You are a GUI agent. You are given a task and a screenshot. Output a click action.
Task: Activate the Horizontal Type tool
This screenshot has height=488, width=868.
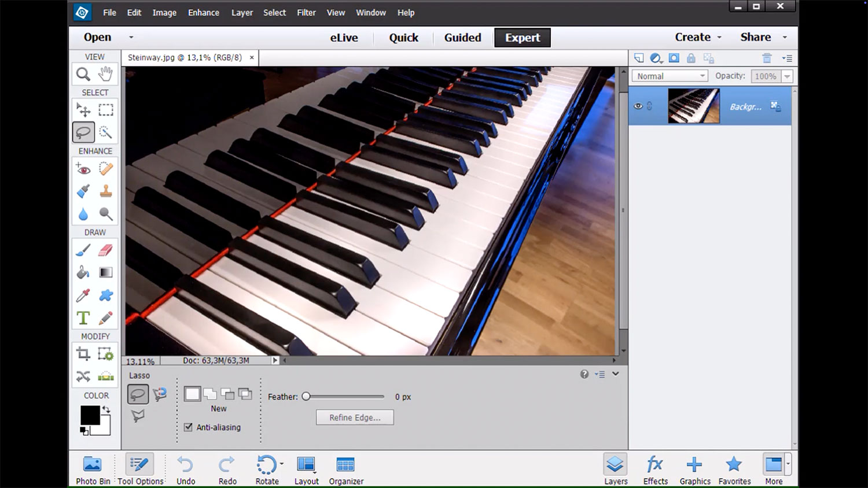(83, 318)
